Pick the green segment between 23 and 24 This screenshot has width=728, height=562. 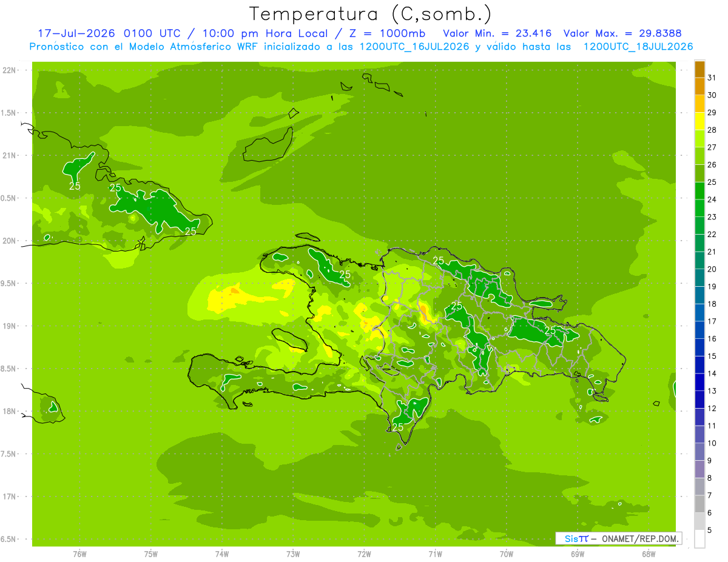699,209
